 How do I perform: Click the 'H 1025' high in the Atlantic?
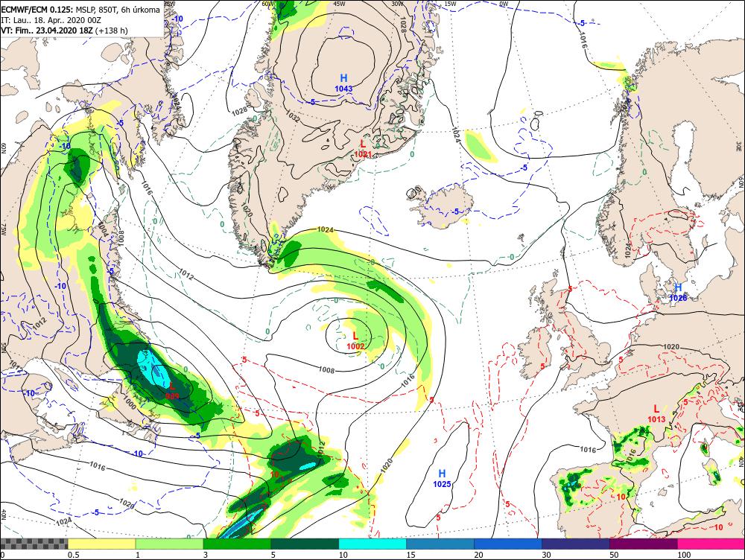[x=442, y=478]
